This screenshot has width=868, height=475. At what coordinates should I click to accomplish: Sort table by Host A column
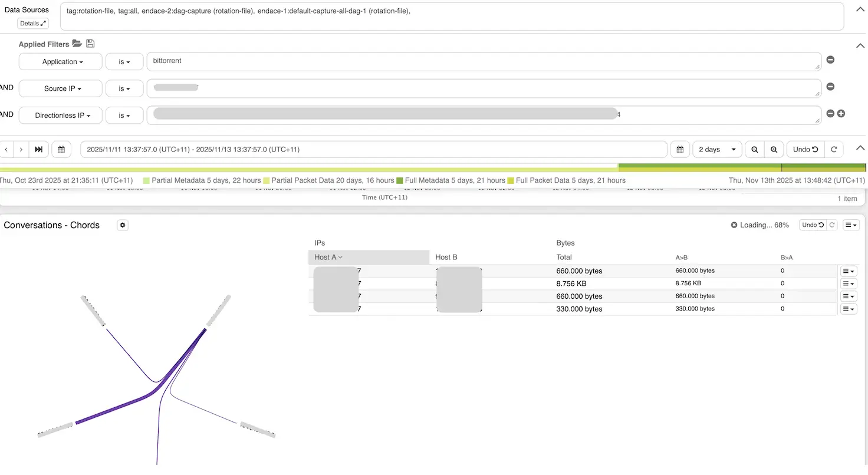[x=329, y=258]
